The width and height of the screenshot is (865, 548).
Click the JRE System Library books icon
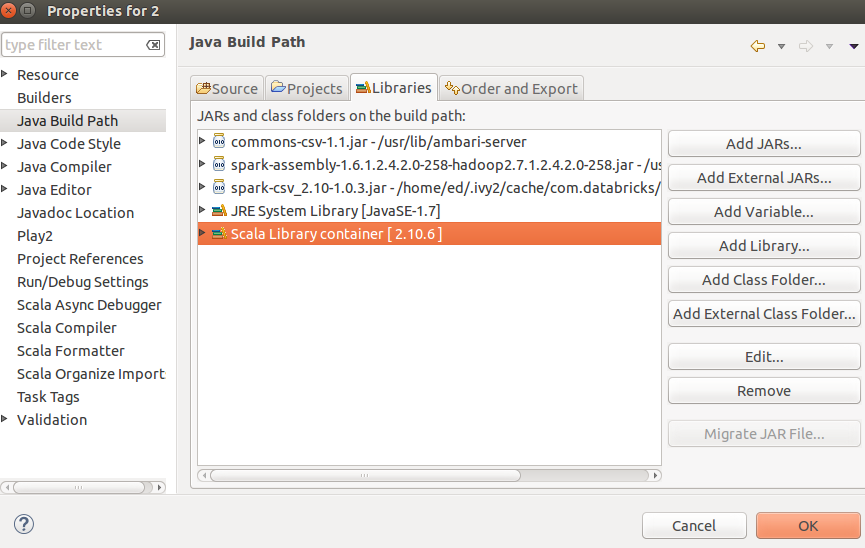(x=220, y=210)
